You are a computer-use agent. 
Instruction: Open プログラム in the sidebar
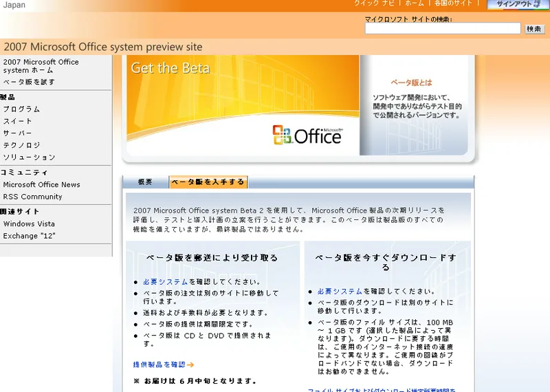pos(21,109)
